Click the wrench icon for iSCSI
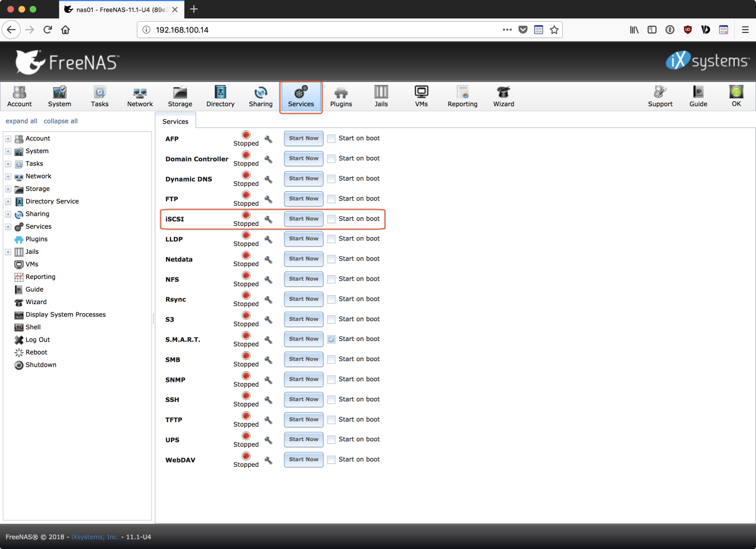The width and height of the screenshot is (756, 549). click(x=268, y=219)
